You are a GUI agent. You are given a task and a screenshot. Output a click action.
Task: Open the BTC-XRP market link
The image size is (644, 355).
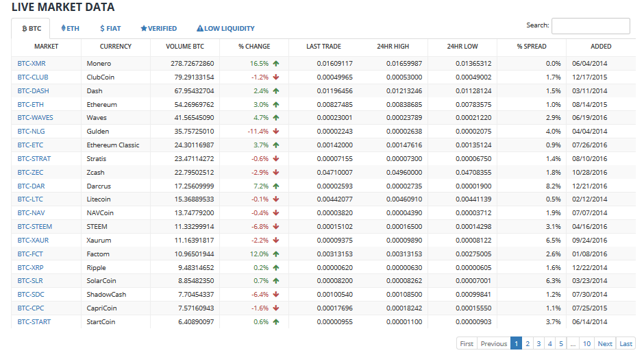click(x=30, y=267)
